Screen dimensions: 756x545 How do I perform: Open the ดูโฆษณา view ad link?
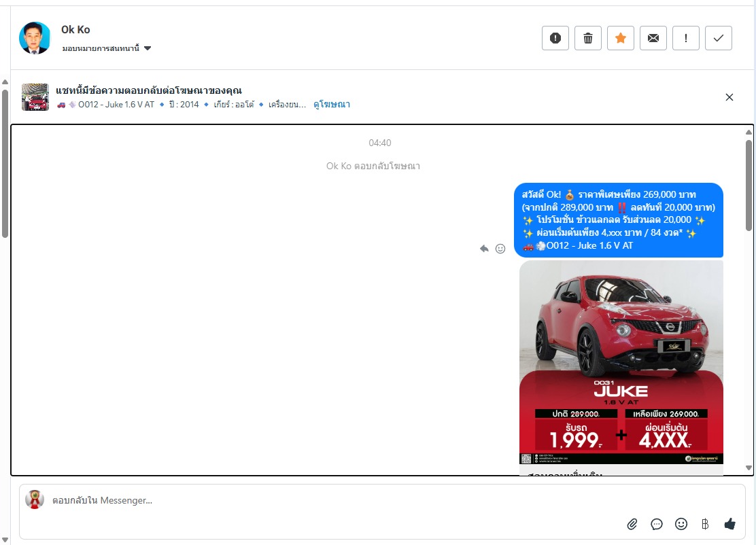tap(331, 105)
